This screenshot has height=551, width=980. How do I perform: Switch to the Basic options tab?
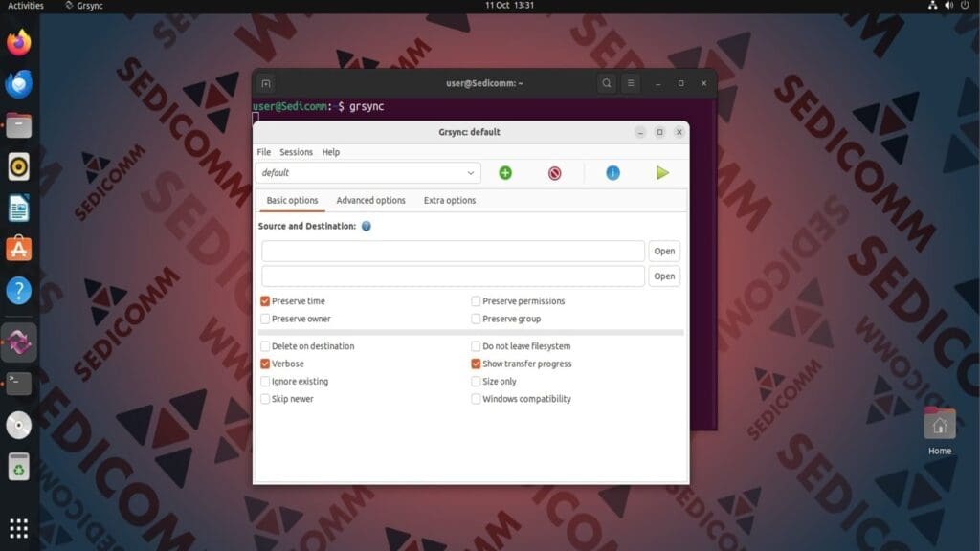pyautogui.click(x=292, y=201)
